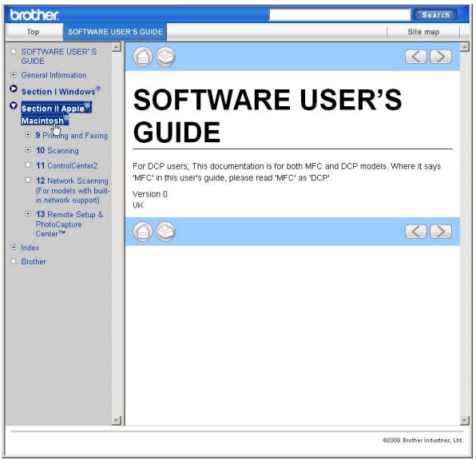Open the 10 Scanning link
476x460 pixels.
point(58,151)
